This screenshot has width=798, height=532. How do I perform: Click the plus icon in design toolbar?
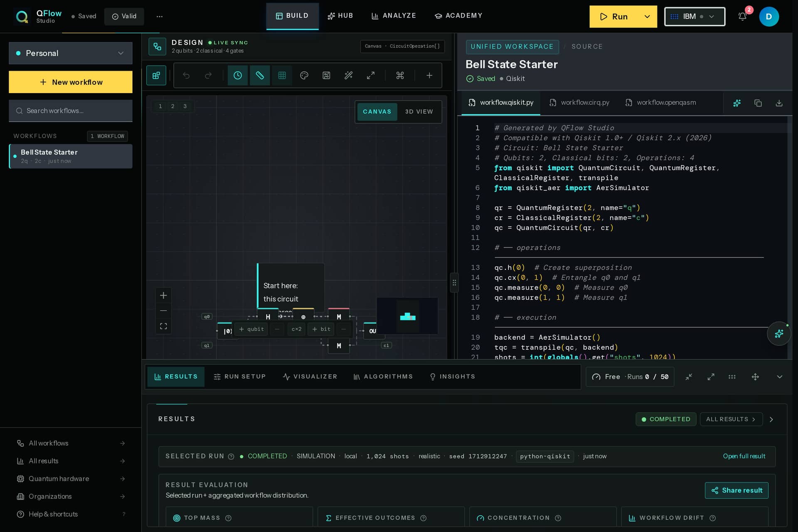click(429, 75)
